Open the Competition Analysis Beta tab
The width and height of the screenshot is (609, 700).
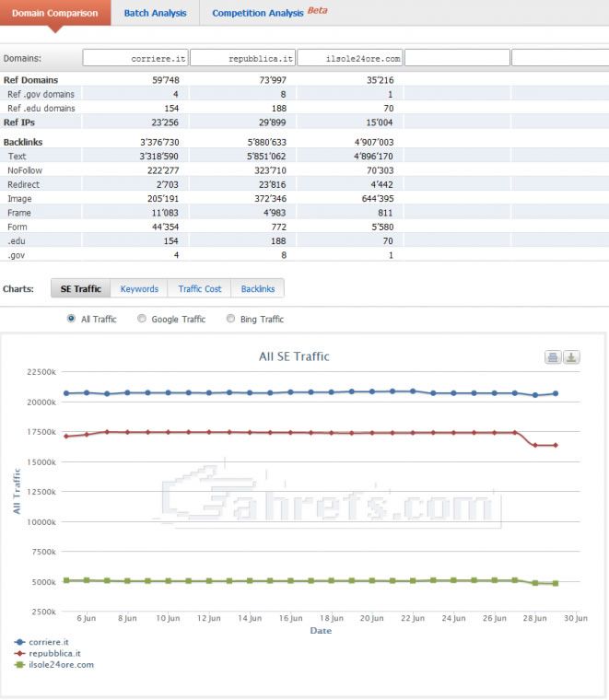click(269, 13)
